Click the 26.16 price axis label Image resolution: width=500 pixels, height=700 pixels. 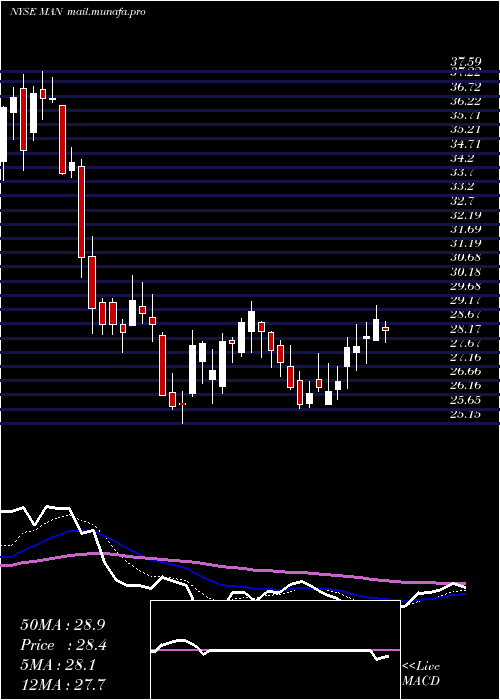tap(466, 386)
